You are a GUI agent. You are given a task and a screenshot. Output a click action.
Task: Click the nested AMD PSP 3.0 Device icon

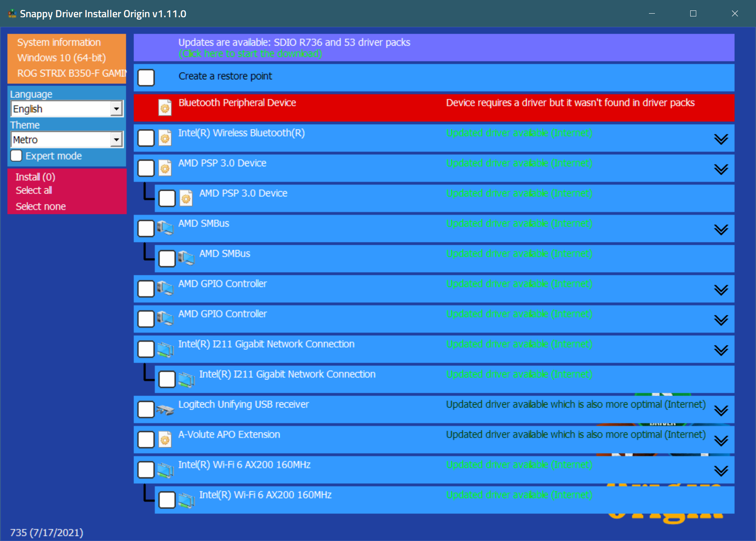click(186, 198)
